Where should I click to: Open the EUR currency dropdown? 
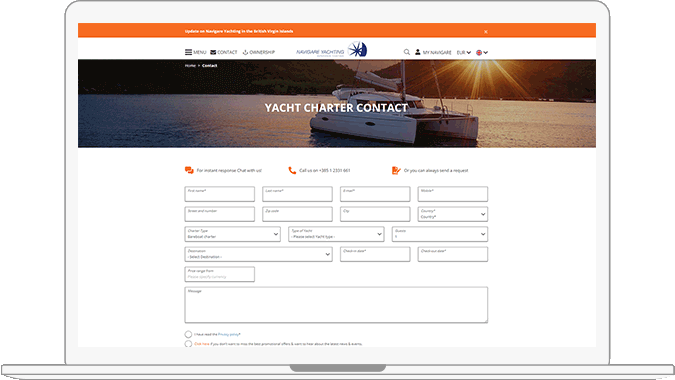coord(464,53)
